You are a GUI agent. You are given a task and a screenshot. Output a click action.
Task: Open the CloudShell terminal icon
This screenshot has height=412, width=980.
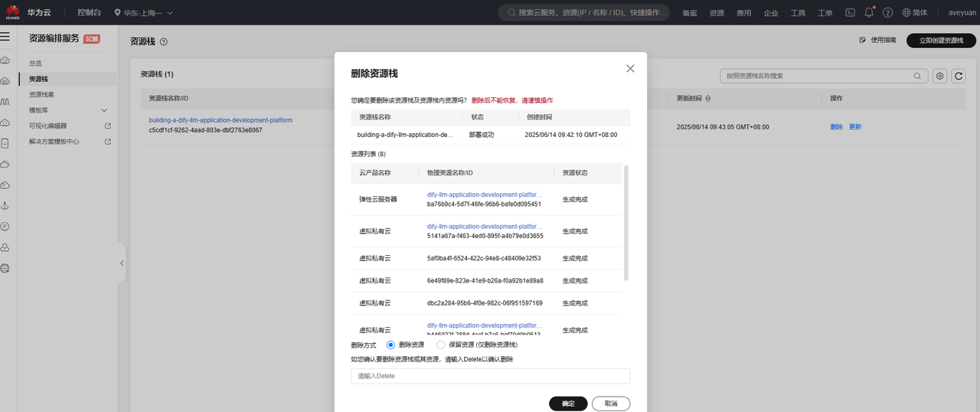coord(850,13)
